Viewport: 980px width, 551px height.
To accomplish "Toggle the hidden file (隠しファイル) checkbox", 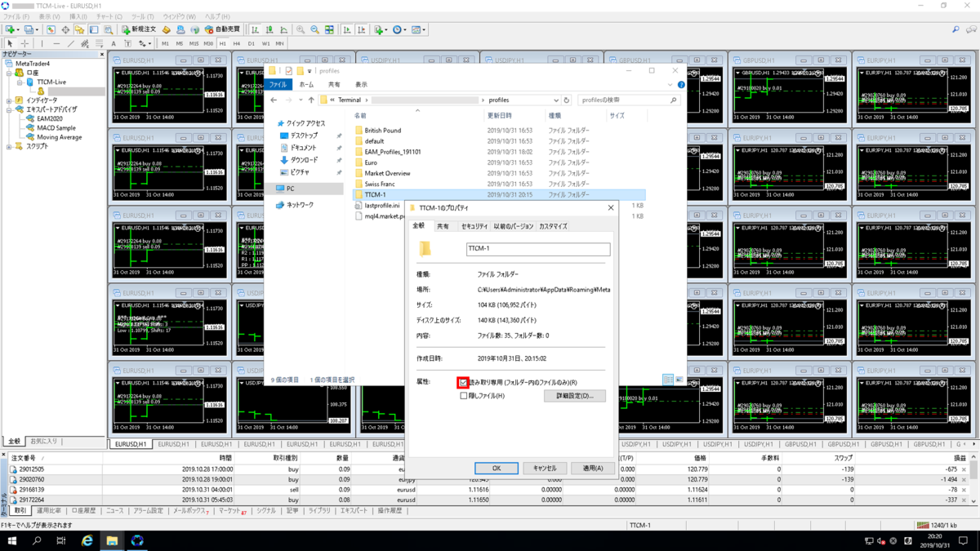I will [463, 396].
